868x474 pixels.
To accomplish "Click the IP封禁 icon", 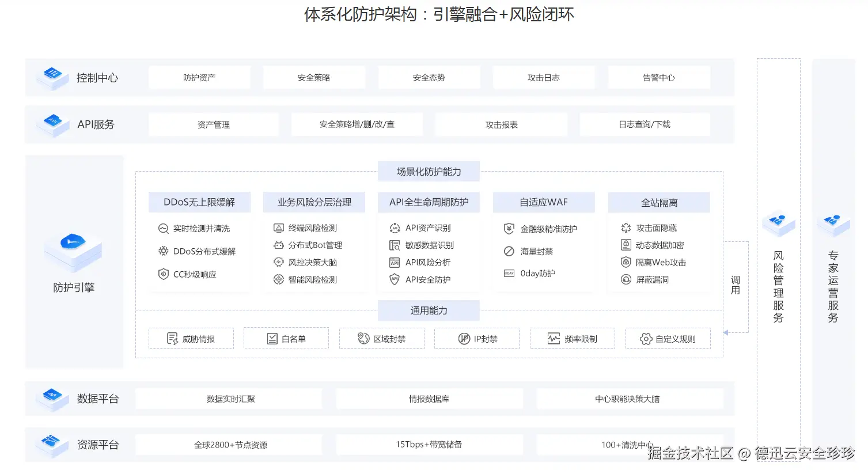I will [x=464, y=339].
